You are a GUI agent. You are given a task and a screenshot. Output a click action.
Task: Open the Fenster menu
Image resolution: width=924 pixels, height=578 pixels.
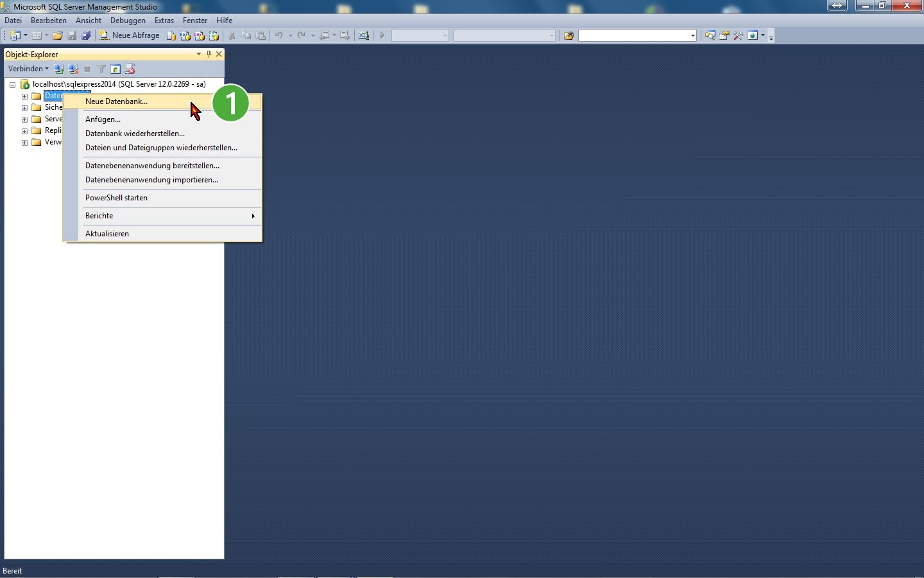point(195,21)
